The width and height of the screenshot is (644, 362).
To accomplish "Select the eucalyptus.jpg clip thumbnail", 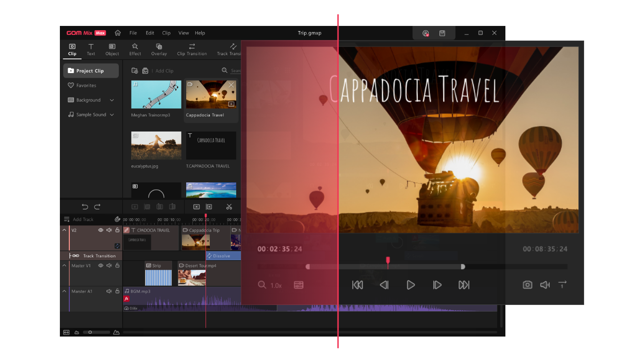I will pyautogui.click(x=156, y=145).
